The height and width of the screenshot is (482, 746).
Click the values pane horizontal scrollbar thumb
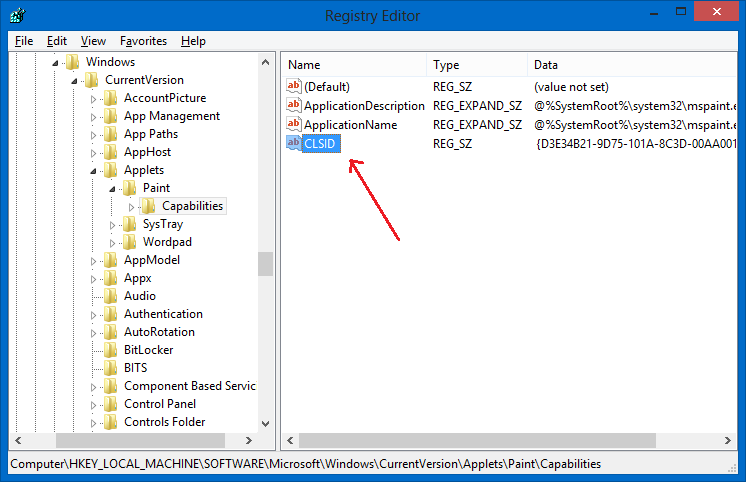[477, 441]
